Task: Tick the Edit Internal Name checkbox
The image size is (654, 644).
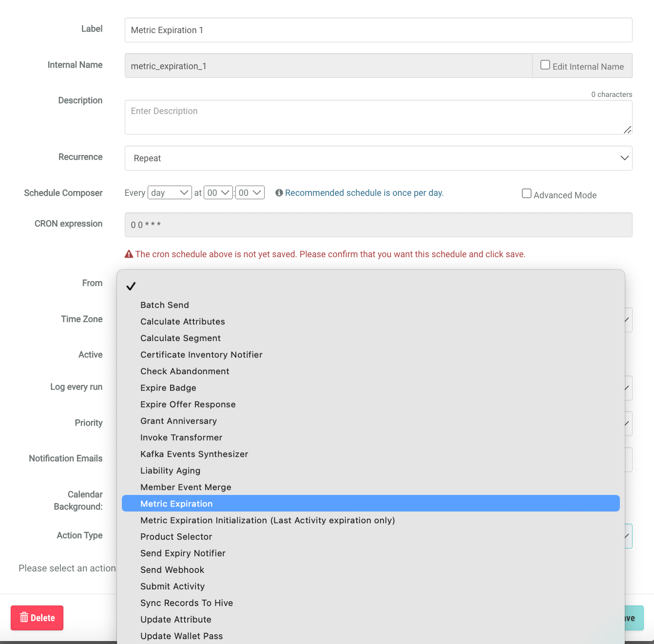Action: (545, 65)
